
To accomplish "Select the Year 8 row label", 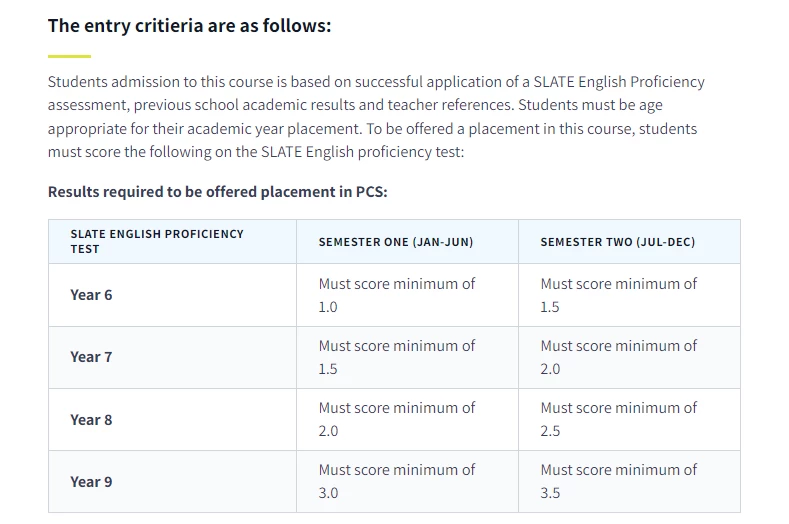I will [x=91, y=420].
